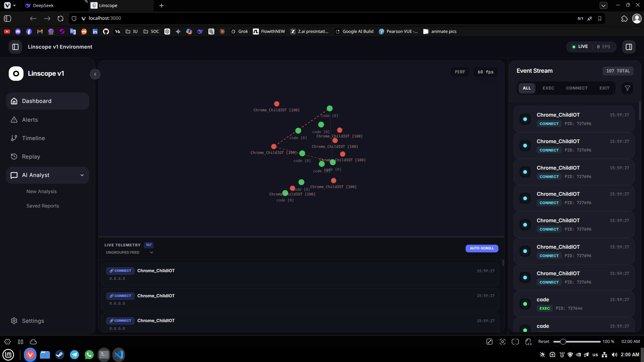Click the localhost:3000 address field
The width and height of the screenshot is (644, 362).
pyautogui.click(x=105, y=18)
